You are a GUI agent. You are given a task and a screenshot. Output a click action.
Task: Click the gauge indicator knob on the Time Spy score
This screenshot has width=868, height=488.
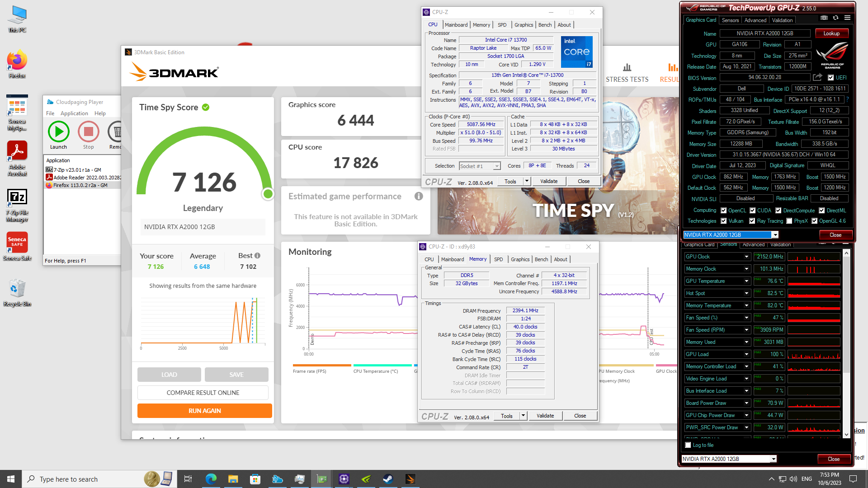pos(268,194)
